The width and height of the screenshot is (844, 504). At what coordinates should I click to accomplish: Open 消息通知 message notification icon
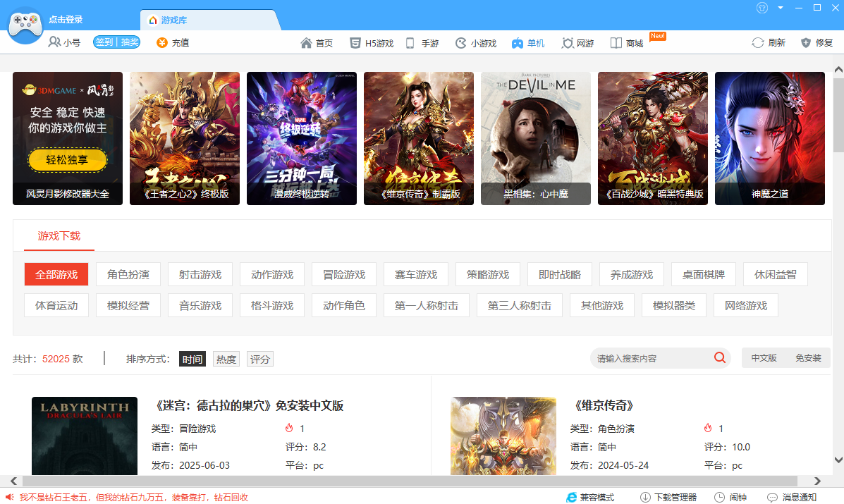[x=772, y=498]
